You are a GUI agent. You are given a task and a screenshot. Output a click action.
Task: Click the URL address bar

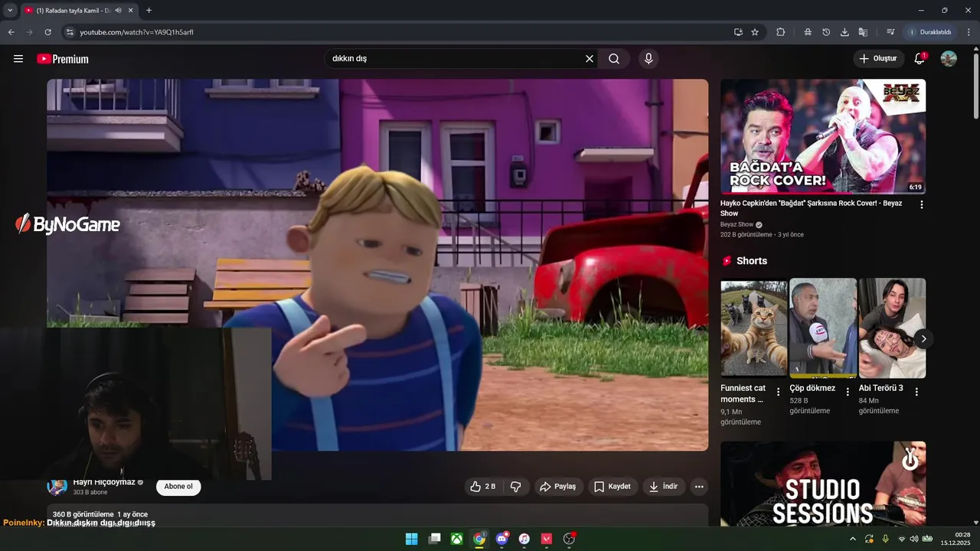click(x=398, y=32)
